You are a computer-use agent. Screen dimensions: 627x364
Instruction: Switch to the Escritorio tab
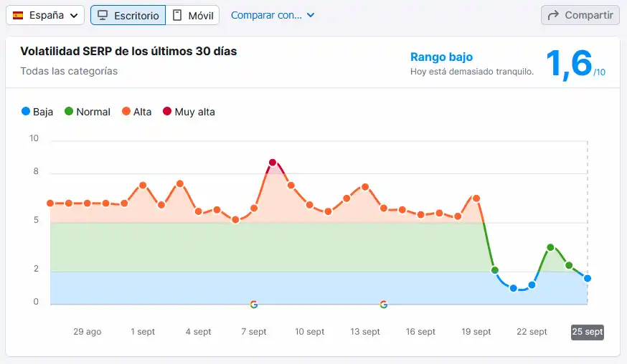128,15
